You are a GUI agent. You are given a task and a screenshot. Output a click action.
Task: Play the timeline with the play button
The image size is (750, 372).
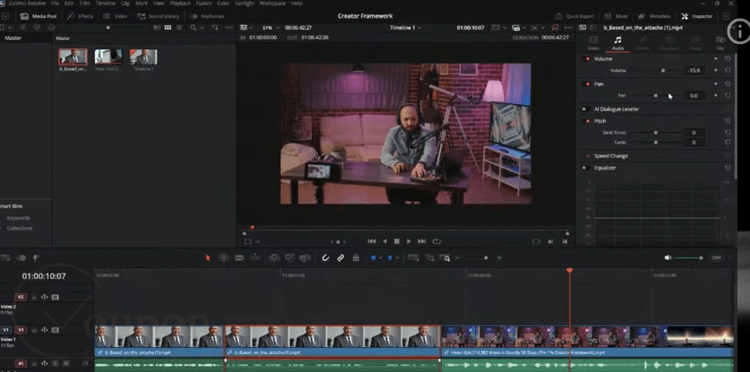pos(408,241)
